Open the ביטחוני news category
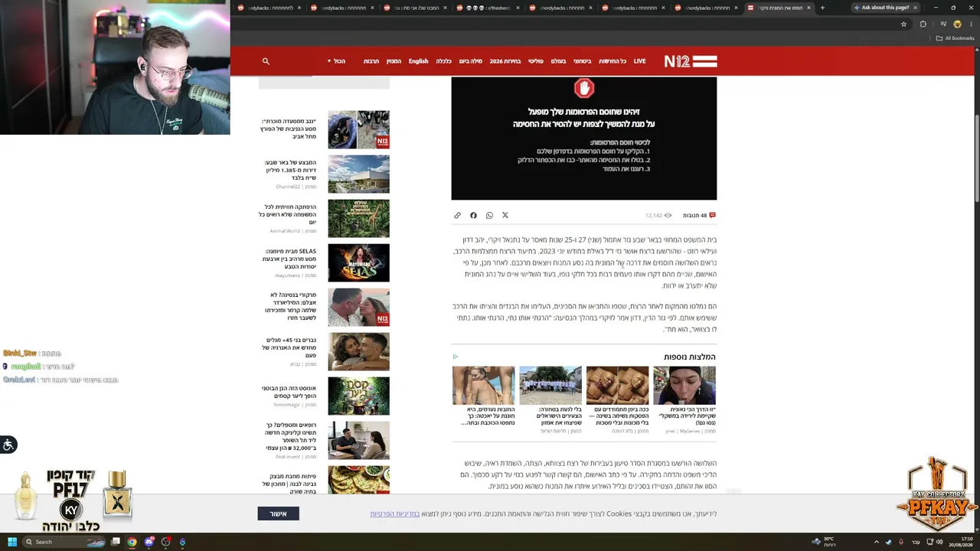 [x=583, y=61]
